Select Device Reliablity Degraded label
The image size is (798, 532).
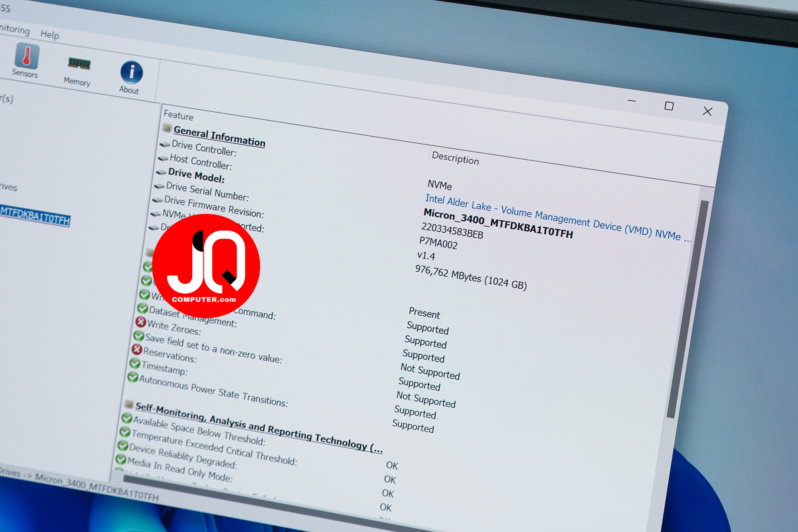pyautogui.click(x=183, y=456)
